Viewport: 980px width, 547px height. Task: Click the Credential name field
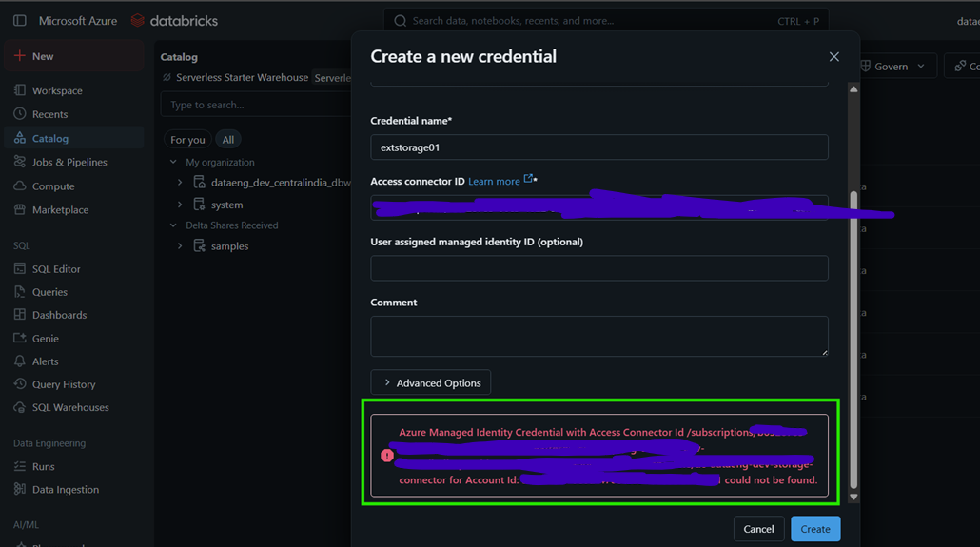599,147
